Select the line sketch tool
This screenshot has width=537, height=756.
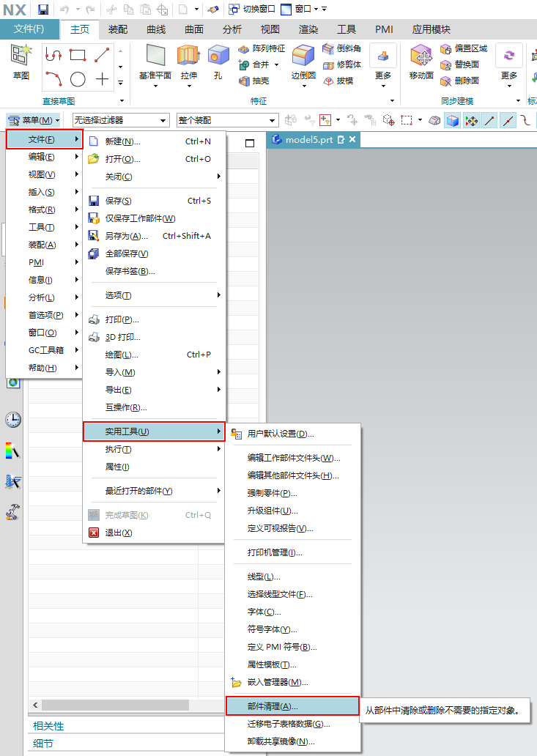pyautogui.click(x=102, y=54)
